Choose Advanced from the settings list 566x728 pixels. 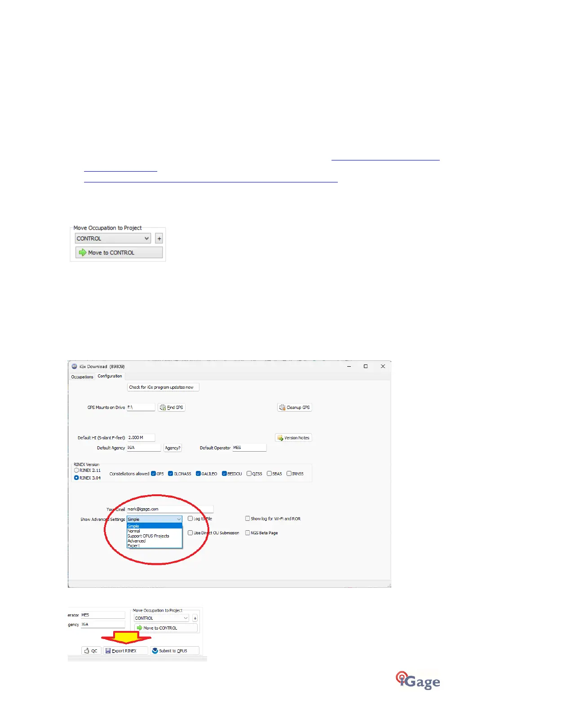tap(155, 541)
